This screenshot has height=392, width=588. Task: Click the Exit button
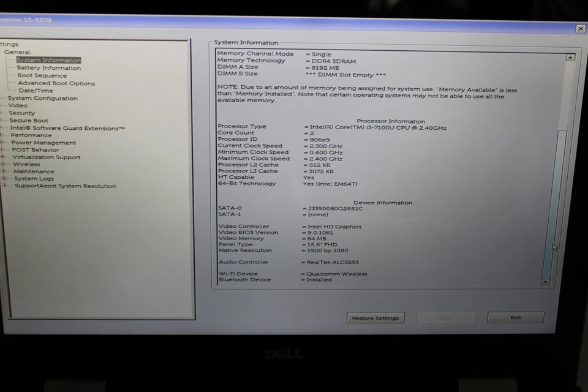pyautogui.click(x=516, y=317)
